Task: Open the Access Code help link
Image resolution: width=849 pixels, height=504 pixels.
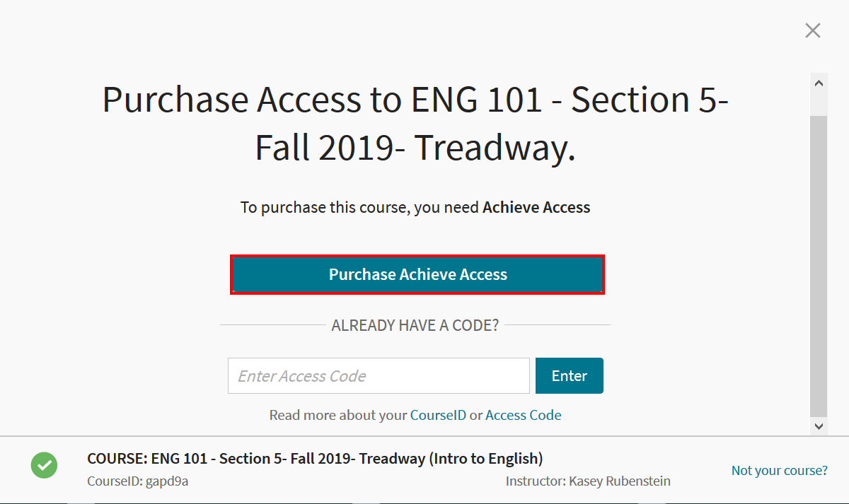Action: 523,415
